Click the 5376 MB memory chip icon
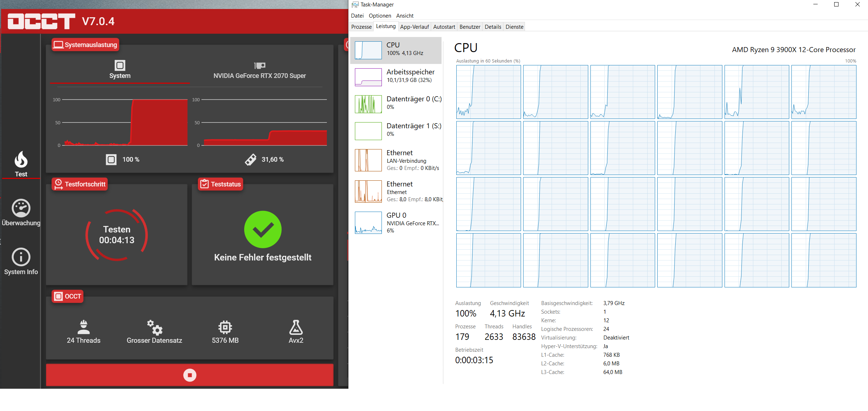This screenshot has height=411, width=868. pos(225,327)
